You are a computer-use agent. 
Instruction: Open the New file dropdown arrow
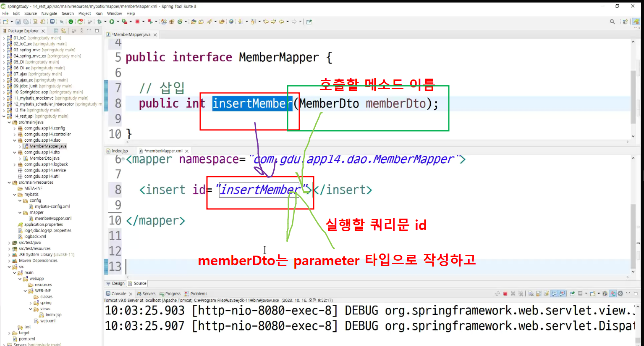[12, 21]
